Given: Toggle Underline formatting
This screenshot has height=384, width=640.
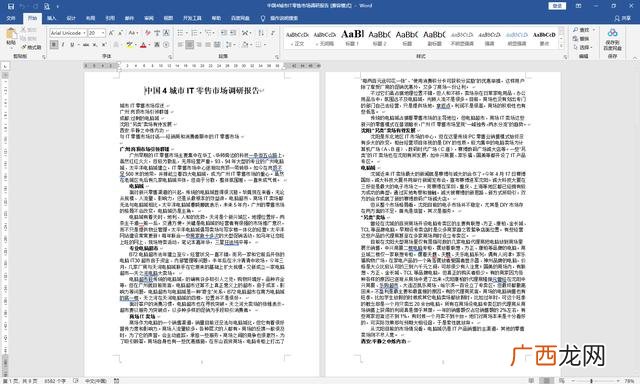Looking at the screenshot, I should coord(72,44).
